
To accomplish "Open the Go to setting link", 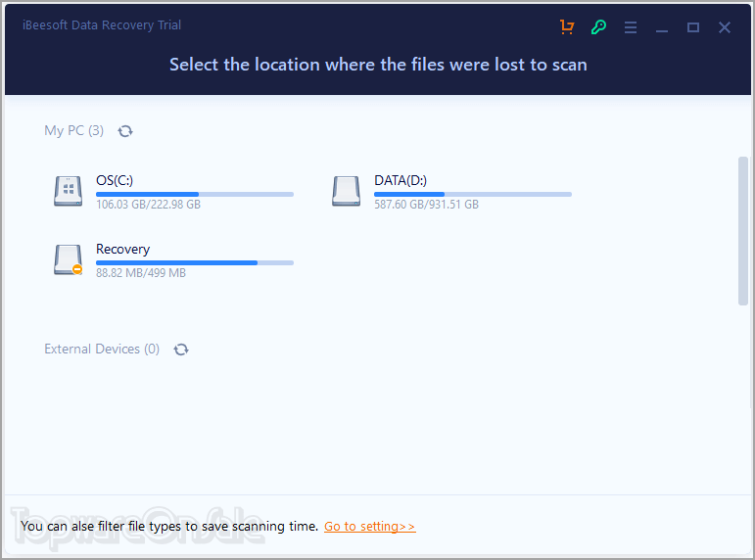I will 370,527.
